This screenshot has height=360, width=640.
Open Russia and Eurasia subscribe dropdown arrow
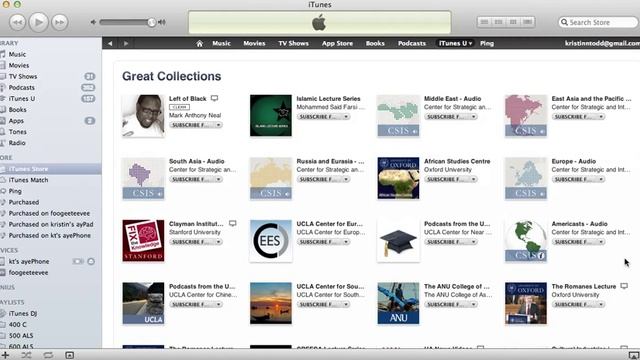(346, 179)
